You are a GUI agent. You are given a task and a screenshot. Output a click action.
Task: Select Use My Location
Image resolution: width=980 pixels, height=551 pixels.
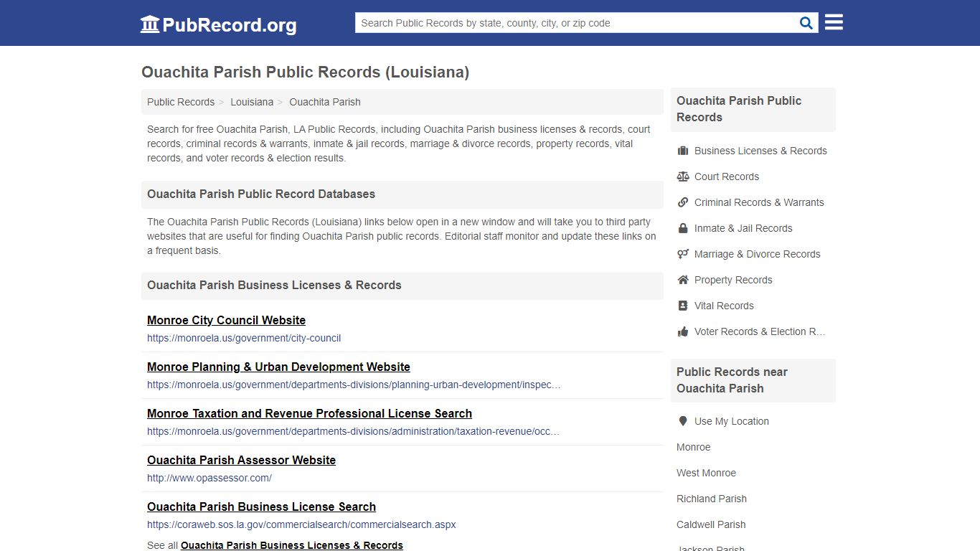click(732, 421)
